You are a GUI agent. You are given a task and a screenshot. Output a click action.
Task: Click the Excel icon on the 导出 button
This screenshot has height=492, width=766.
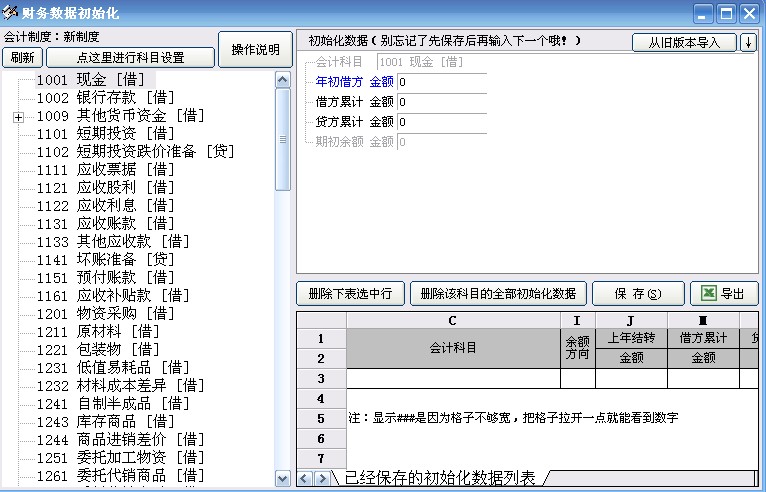709,293
